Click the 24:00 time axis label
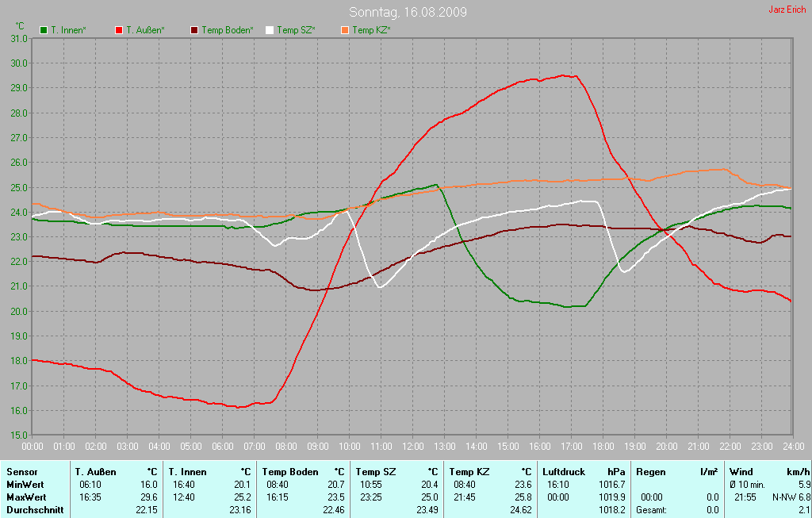Screen dimensions: 812x518 coord(794,446)
